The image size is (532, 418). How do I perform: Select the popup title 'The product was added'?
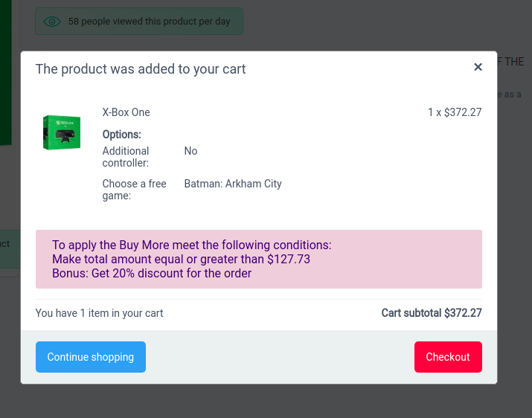click(x=141, y=69)
